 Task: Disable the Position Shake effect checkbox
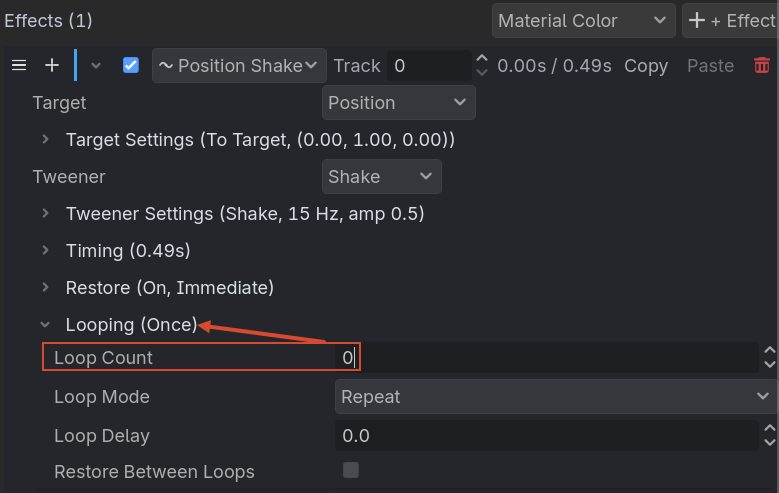coord(131,65)
